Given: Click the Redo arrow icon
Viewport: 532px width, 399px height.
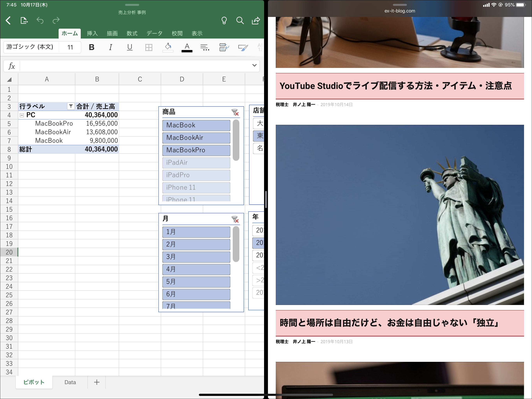Looking at the screenshot, I should pos(56,20).
